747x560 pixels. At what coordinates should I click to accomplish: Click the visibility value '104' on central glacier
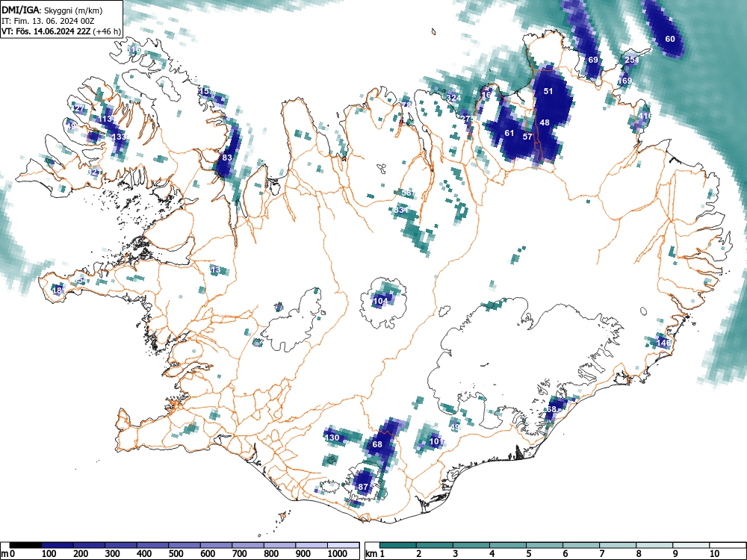[x=380, y=302]
